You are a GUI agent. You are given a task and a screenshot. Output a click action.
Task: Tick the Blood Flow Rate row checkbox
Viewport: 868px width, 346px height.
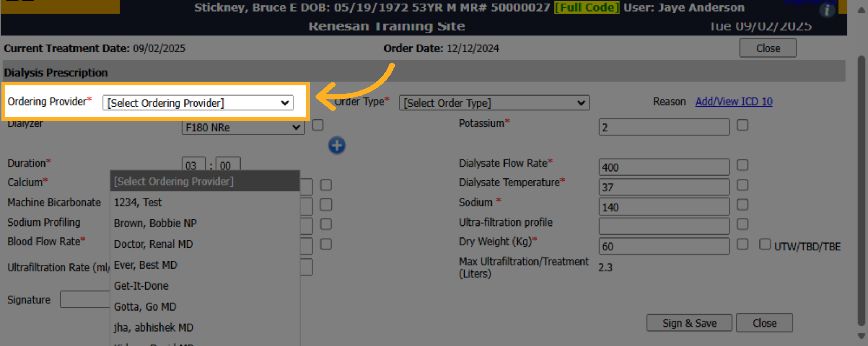pyautogui.click(x=326, y=244)
